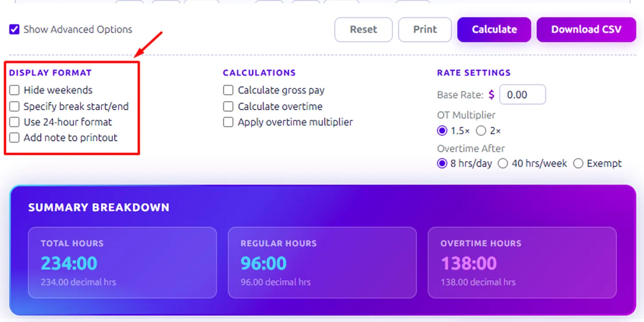
Task: Click Download CSV button
Action: click(x=586, y=30)
